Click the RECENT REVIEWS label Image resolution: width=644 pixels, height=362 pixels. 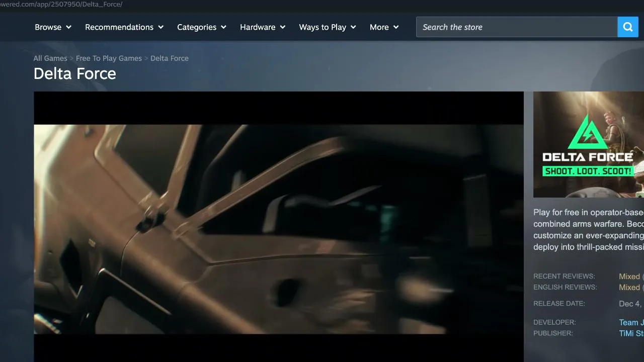click(x=564, y=277)
